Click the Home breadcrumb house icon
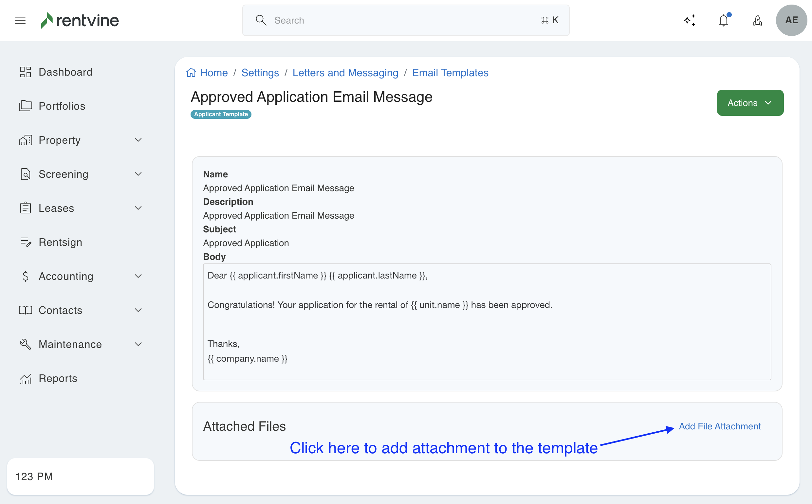This screenshot has height=504, width=812. [191, 73]
